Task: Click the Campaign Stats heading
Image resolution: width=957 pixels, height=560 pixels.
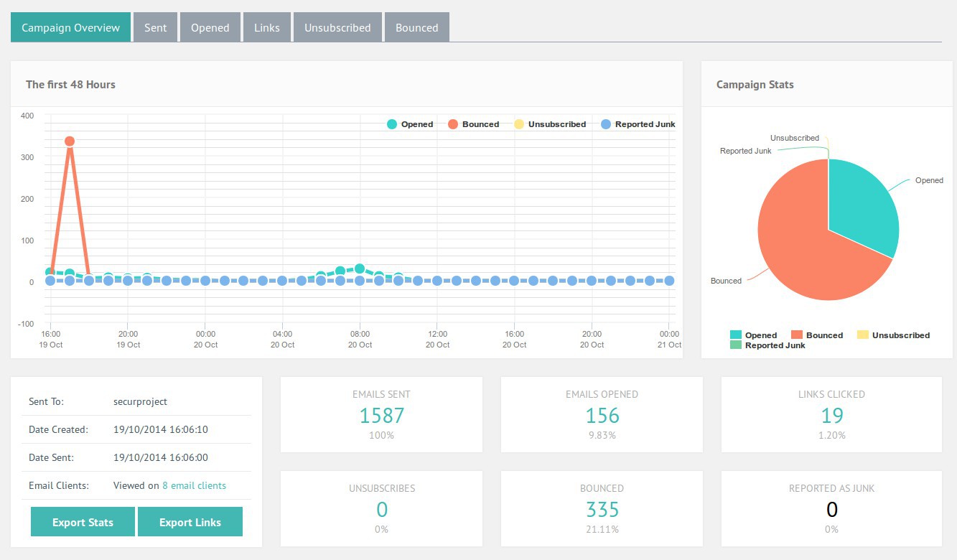Action: pyautogui.click(x=755, y=85)
